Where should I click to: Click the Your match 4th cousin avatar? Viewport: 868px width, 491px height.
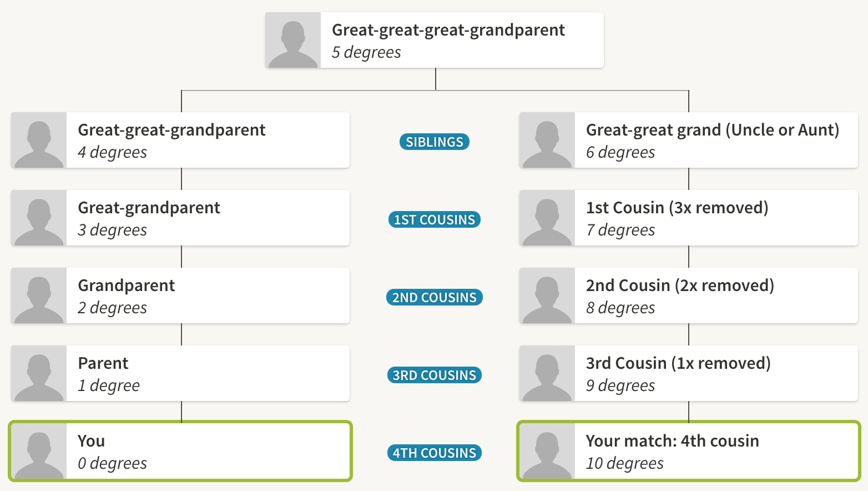(x=547, y=452)
